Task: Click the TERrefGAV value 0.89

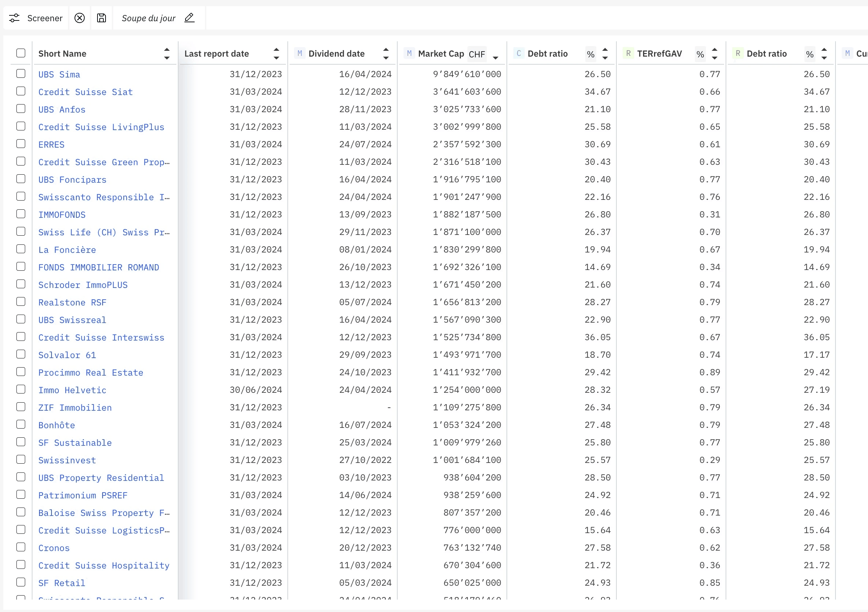Action: (710, 372)
